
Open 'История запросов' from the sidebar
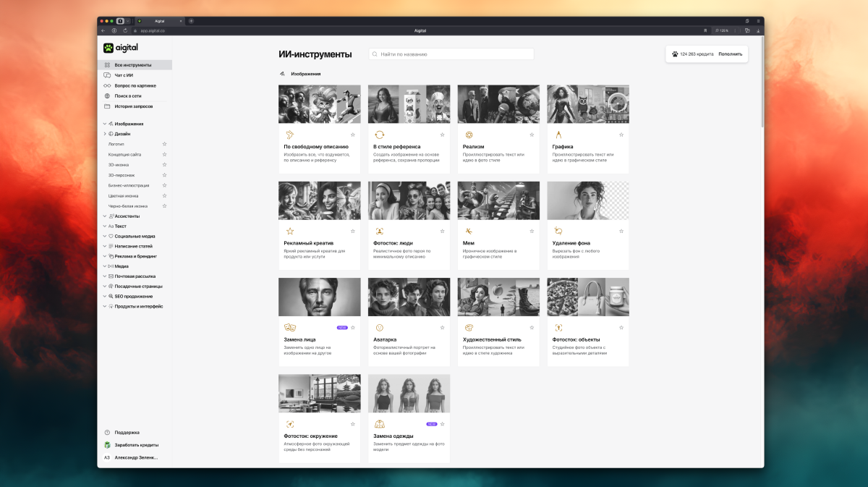coord(135,106)
